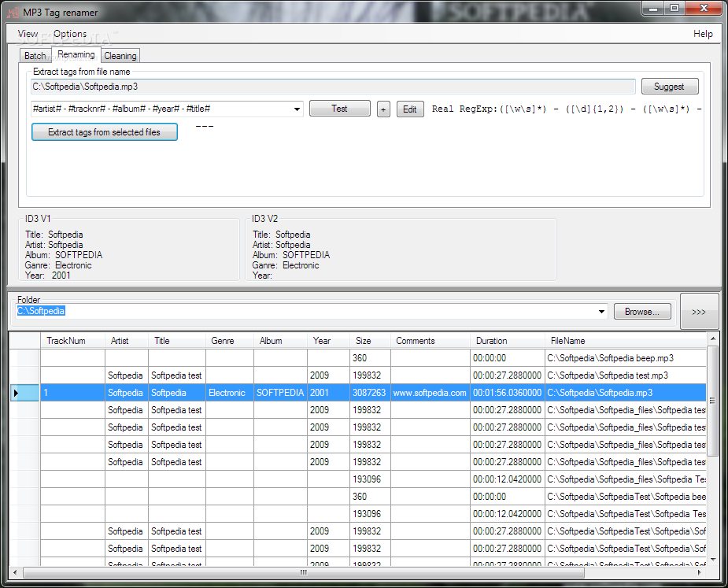Click the SOFTPEDIA album cell
Image resolution: width=728 pixels, height=588 pixels.
(280, 393)
